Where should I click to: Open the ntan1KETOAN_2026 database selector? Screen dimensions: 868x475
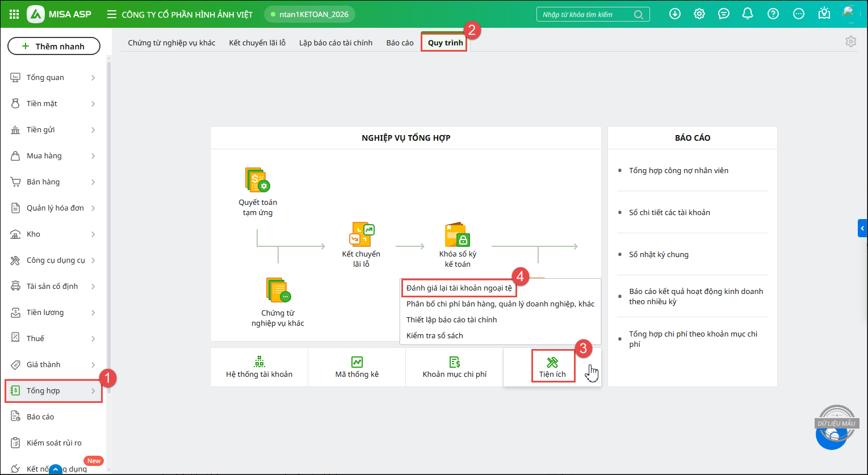pos(309,14)
